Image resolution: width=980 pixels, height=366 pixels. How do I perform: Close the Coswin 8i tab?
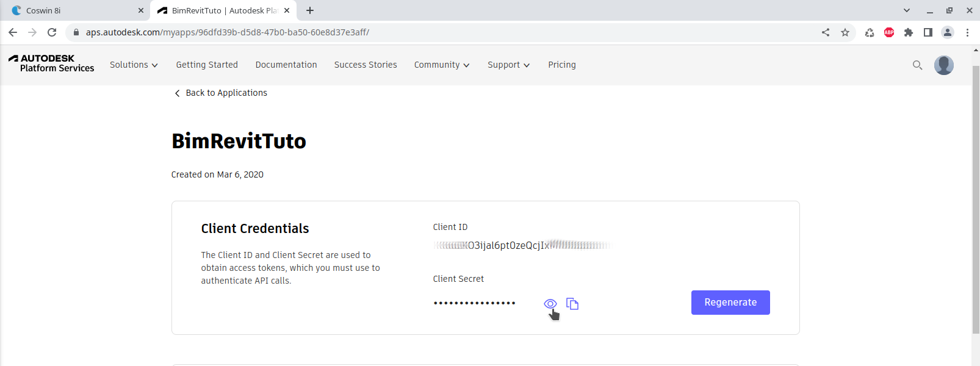pos(141,10)
